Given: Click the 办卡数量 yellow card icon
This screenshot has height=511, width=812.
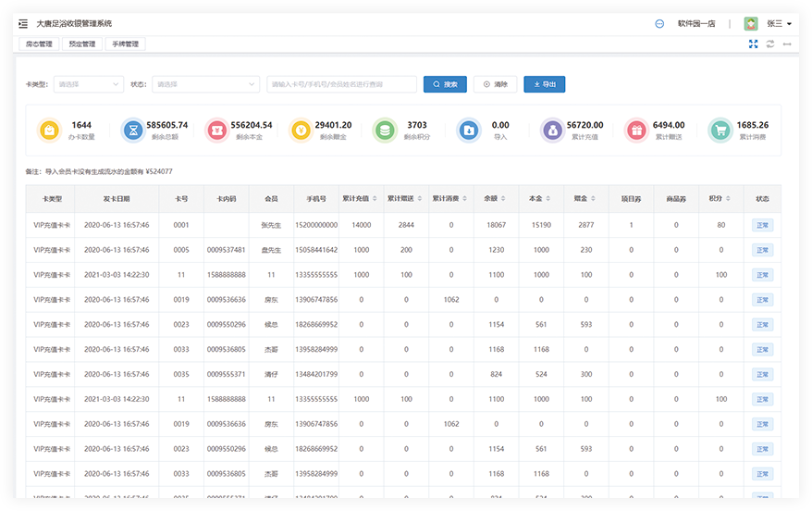Looking at the screenshot, I should click(50, 131).
